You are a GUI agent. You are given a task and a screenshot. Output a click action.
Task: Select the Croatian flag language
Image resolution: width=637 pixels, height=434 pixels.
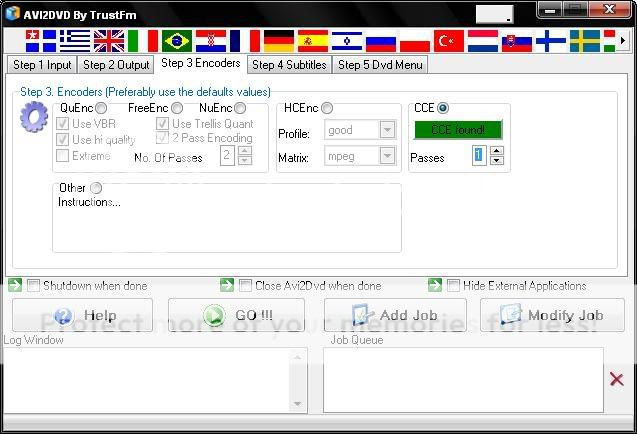(211, 41)
